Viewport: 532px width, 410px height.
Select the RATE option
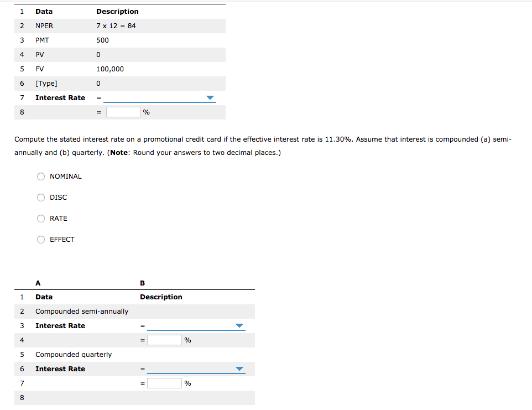tap(41, 218)
